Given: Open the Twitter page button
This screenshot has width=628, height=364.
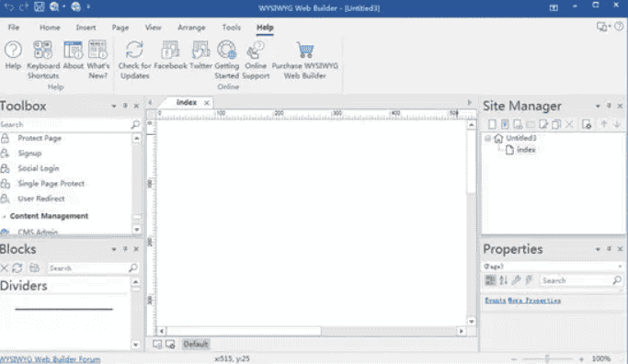Looking at the screenshot, I should tap(200, 55).
